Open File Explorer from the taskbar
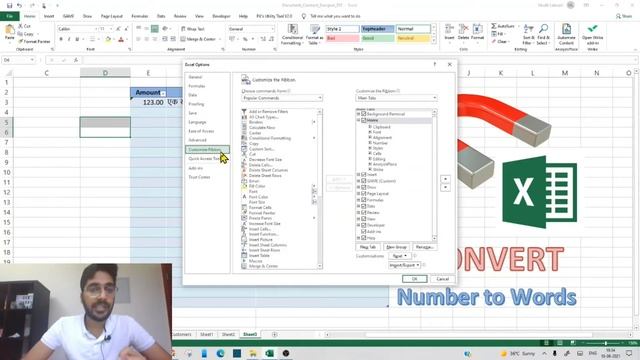 pos(253,353)
